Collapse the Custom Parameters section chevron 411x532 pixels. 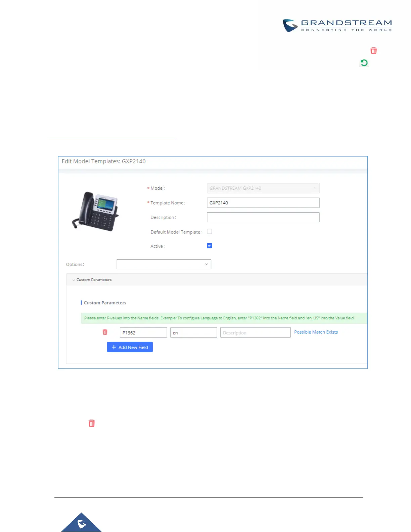74,280
